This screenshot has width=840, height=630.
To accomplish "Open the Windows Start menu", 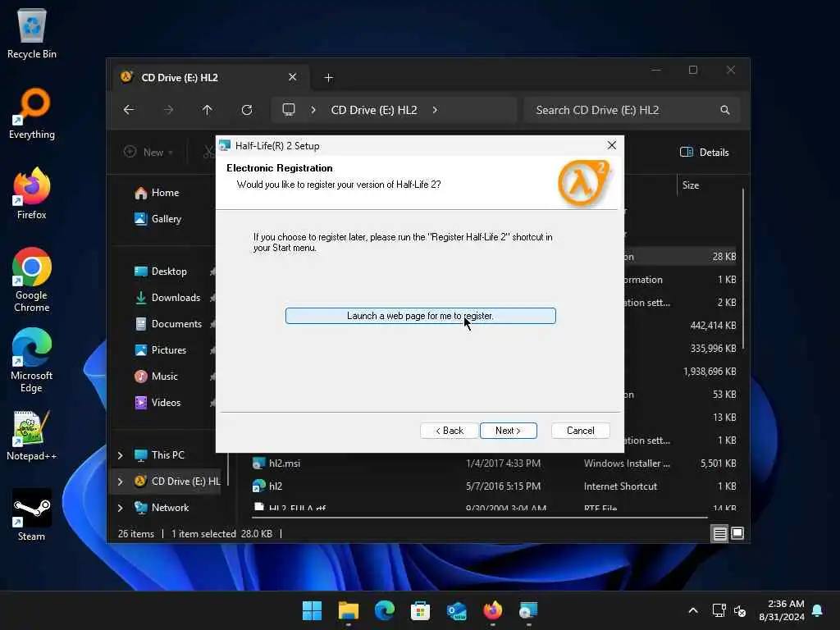I will [x=312, y=610].
